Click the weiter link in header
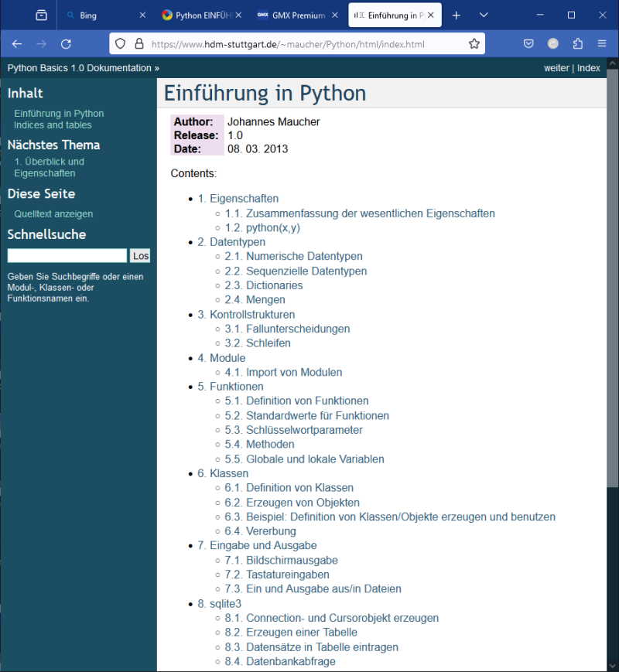This screenshot has height=672, width=619. [556, 68]
